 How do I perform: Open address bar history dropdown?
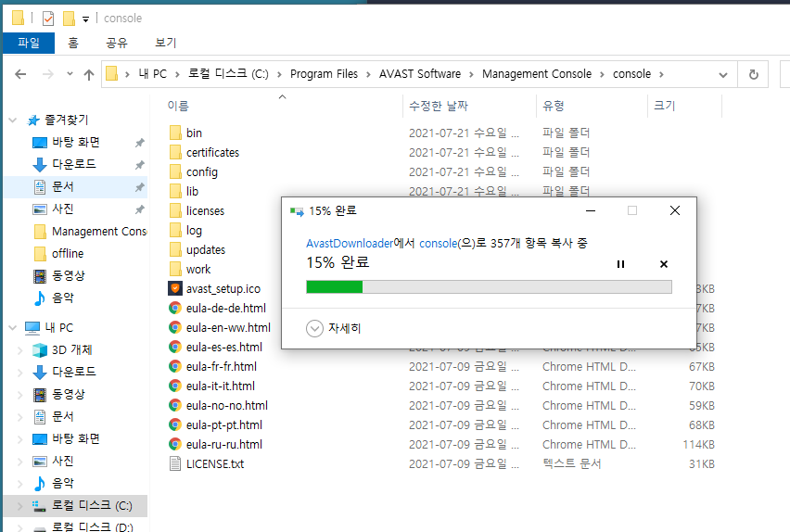[723, 75]
